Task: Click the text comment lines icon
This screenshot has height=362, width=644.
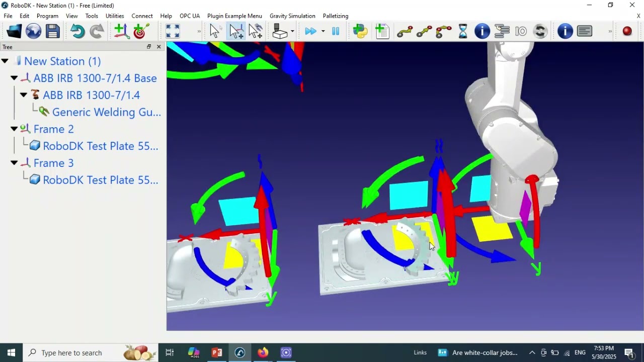Action: [x=585, y=32]
